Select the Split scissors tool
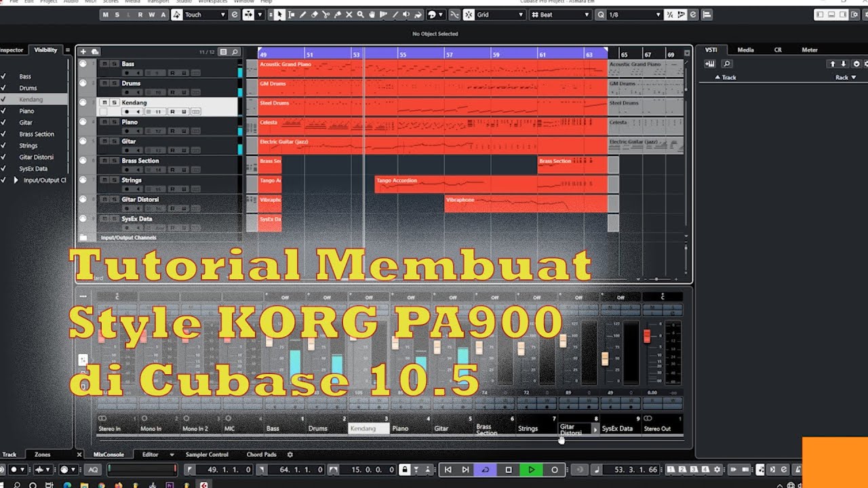Image resolution: width=868 pixels, height=488 pixels. [326, 14]
